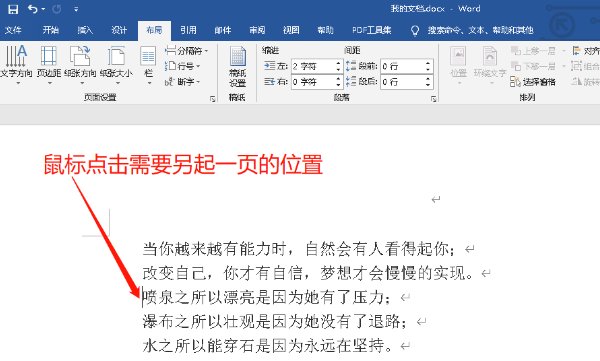The image size is (600, 361).
Task: Click the lightbulb search icon
Action: 415,30
